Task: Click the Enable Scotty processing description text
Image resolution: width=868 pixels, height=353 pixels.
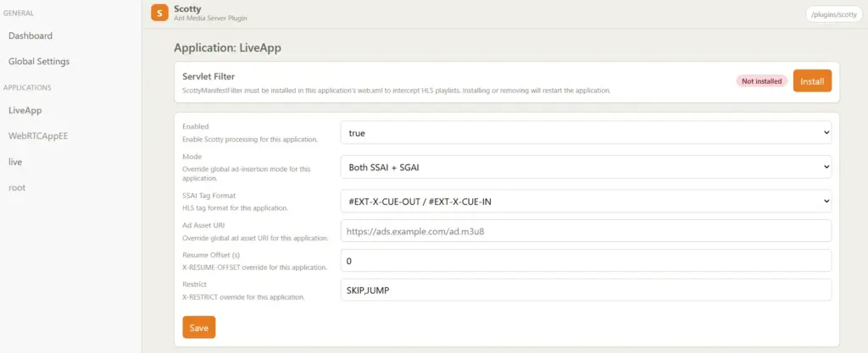Action: click(x=250, y=139)
